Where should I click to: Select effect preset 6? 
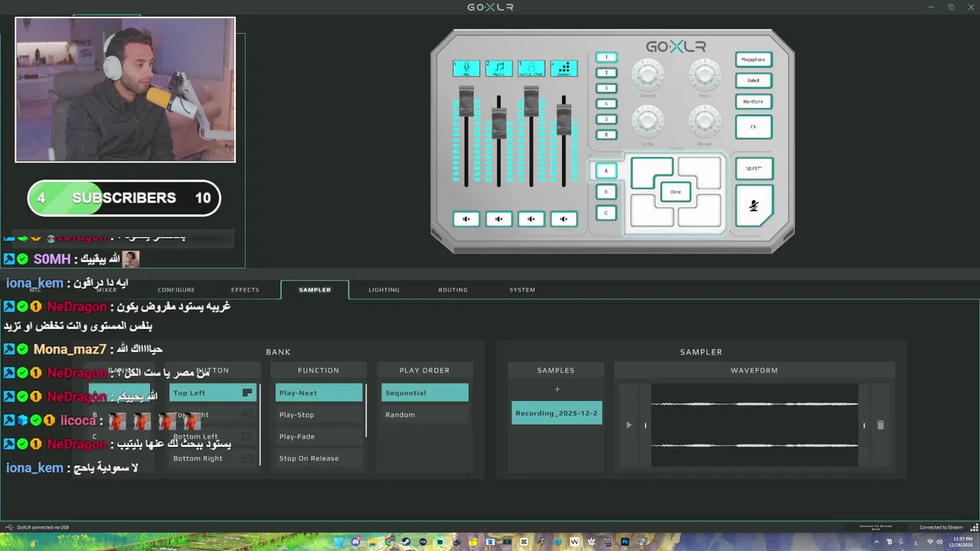(x=606, y=135)
